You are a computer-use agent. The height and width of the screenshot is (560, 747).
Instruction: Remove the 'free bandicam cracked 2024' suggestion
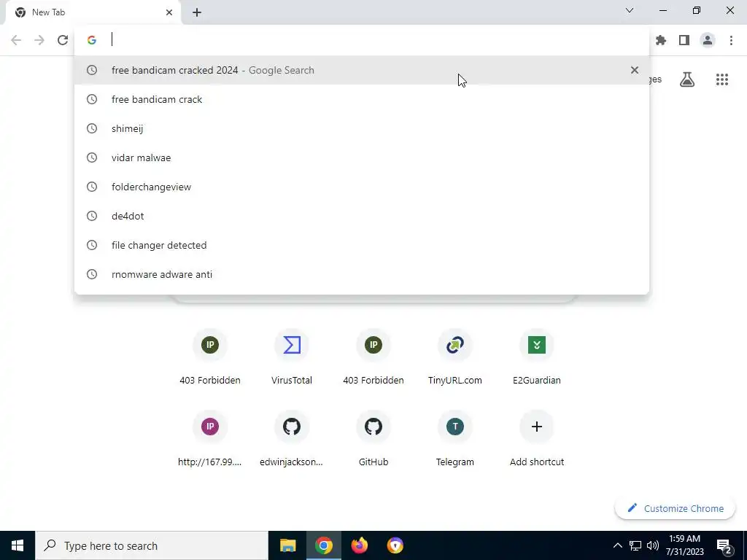(x=634, y=70)
